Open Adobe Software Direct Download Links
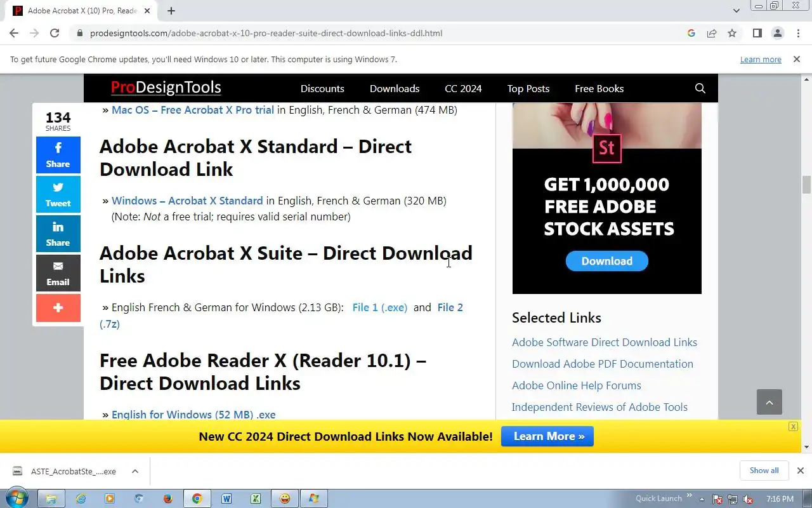 [605, 342]
